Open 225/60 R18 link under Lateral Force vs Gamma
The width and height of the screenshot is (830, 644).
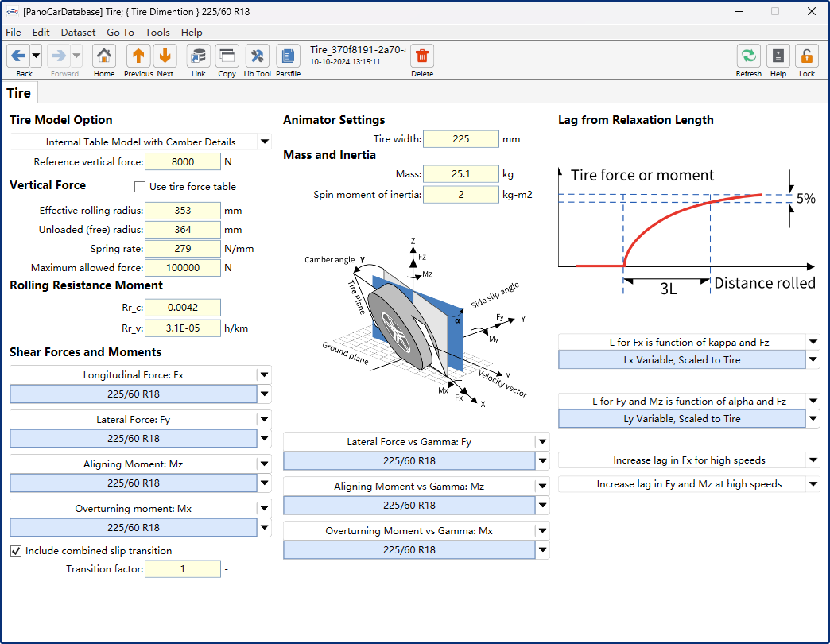tap(409, 461)
